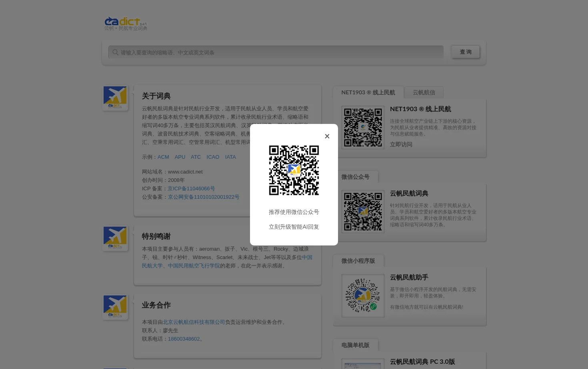
Task: Click the 网站域名 www.cadict.net line
Action: pyautogui.click(x=172, y=172)
